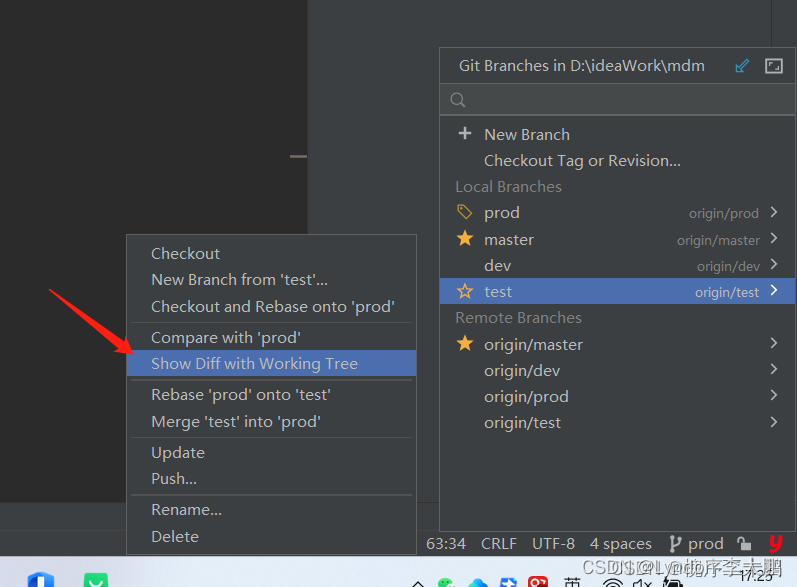
Task: Click the plus icon next to New Branch
Action: click(465, 134)
